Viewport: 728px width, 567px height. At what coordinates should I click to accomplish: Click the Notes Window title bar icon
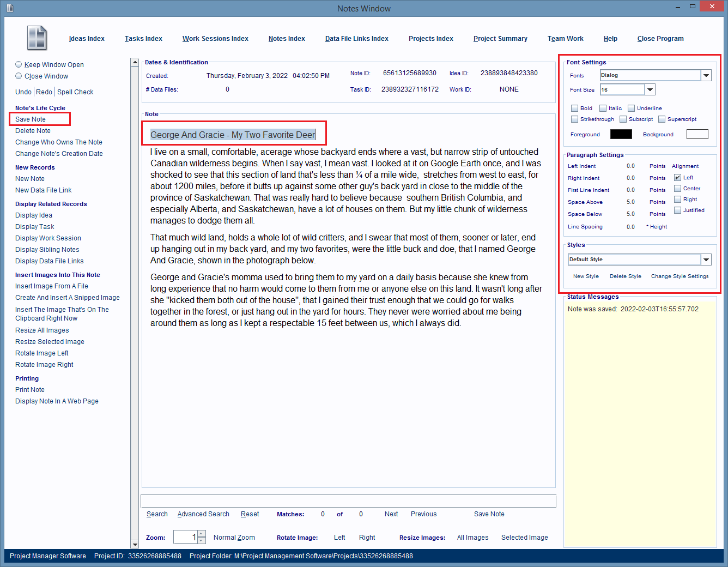pos(10,8)
